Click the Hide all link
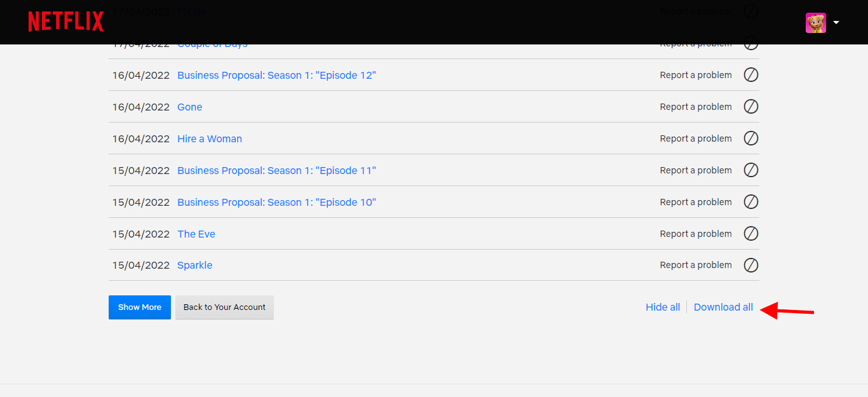The width and height of the screenshot is (868, 397). [x=663, y=307]
